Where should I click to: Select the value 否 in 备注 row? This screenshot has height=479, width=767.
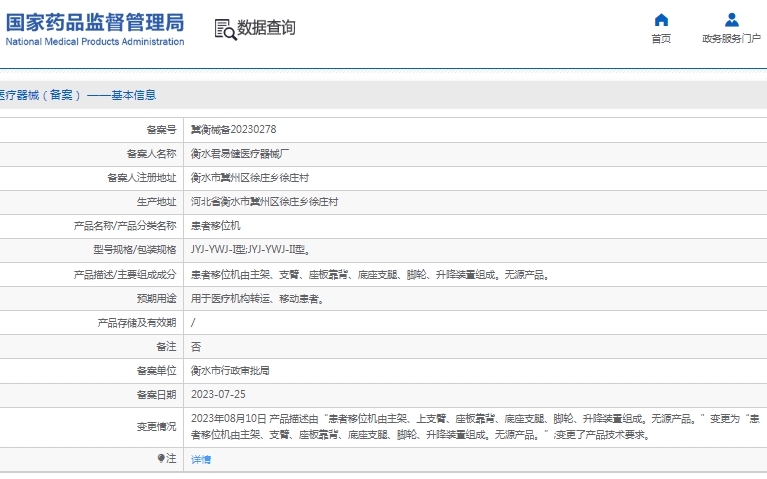[196, 347]
